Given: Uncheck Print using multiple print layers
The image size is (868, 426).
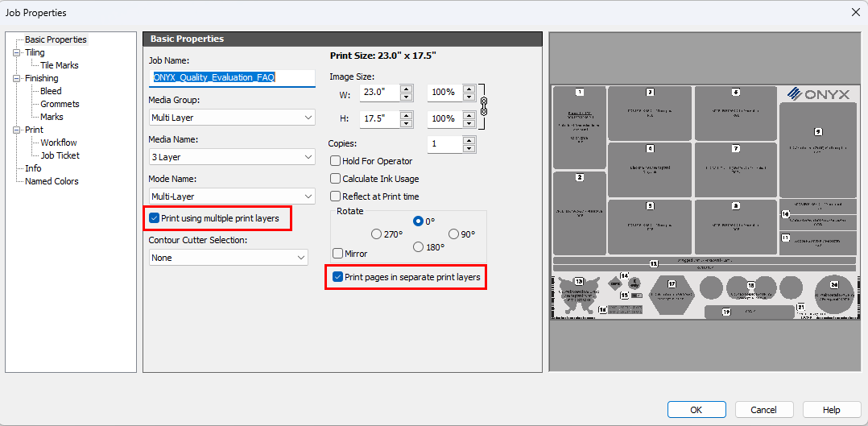Looking at the screenshot, I should click(x=155, y=218).
